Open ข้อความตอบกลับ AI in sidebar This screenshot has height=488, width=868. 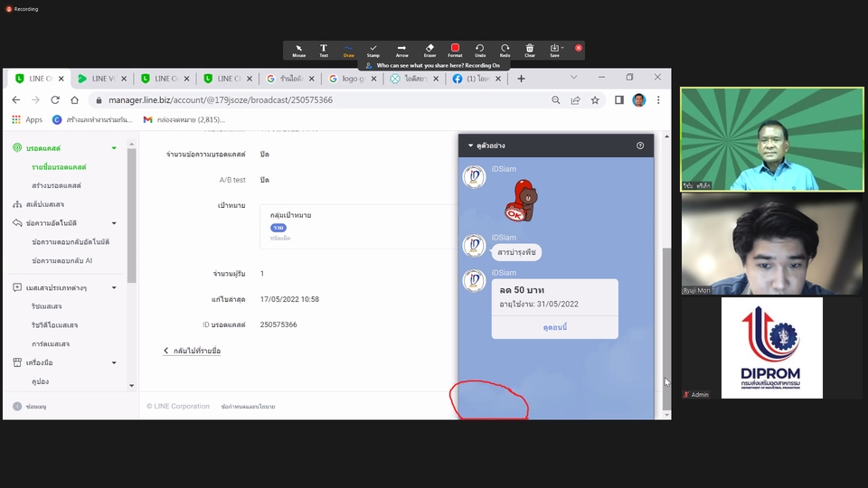coord(62,260)
